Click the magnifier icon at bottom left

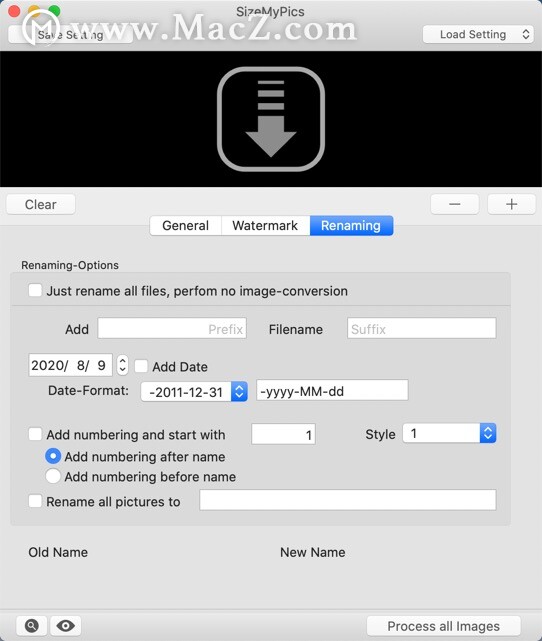32,625
